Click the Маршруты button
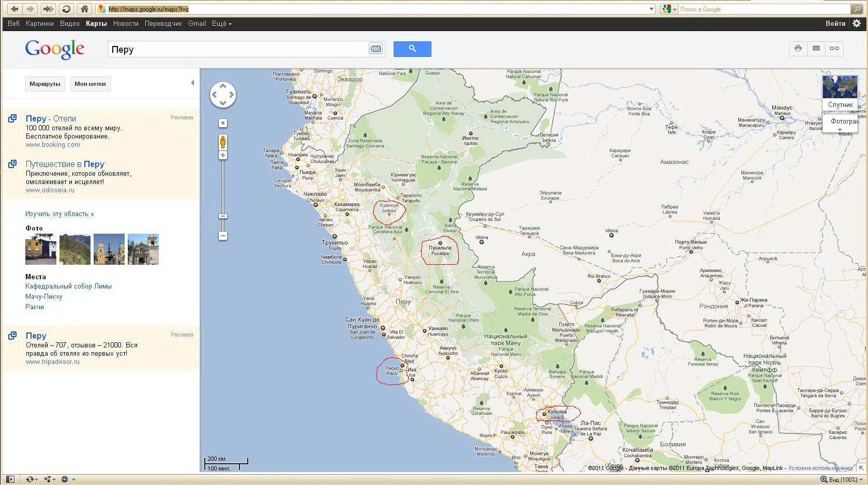The image size is (868, 485). 45,84
